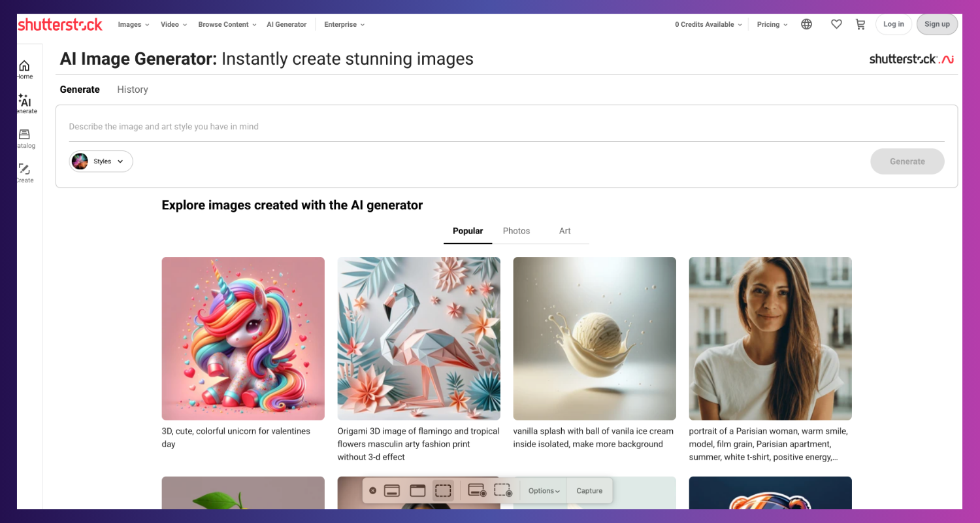
Task: Open the 0 Credits Available dropdown
Action: click(x=708, y=25)
